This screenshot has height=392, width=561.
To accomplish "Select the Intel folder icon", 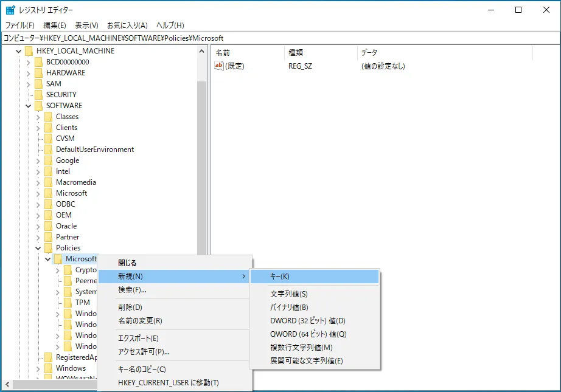I will point(48,171).
